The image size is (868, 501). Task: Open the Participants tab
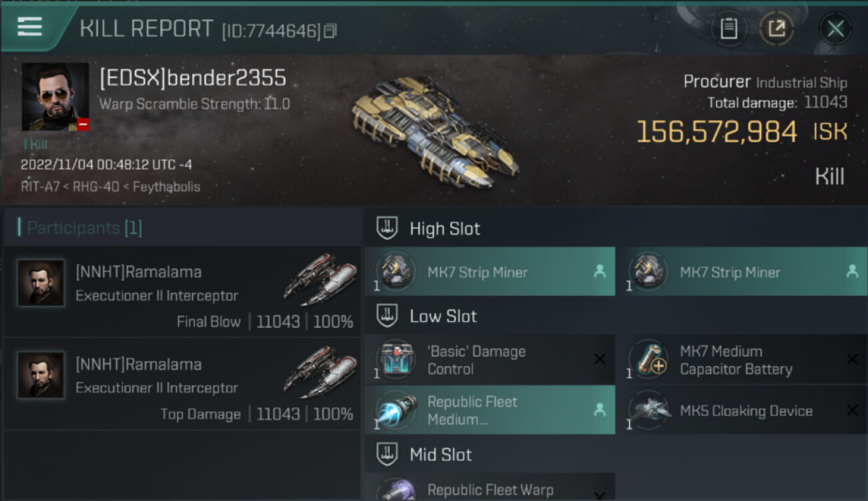coord(79,228)
